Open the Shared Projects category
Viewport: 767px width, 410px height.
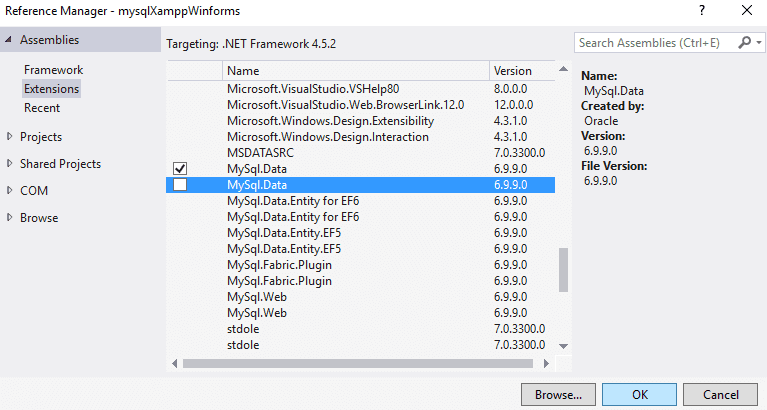(x=60, y=163)
